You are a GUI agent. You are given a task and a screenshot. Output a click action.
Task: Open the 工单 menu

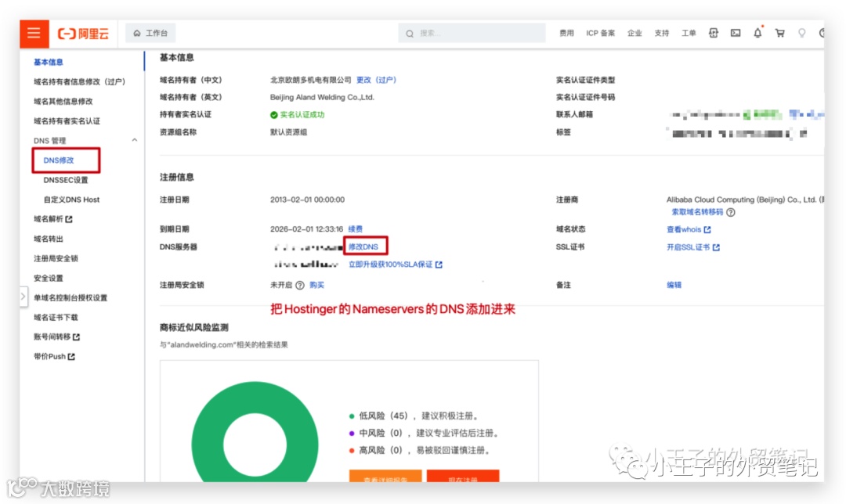689,33
